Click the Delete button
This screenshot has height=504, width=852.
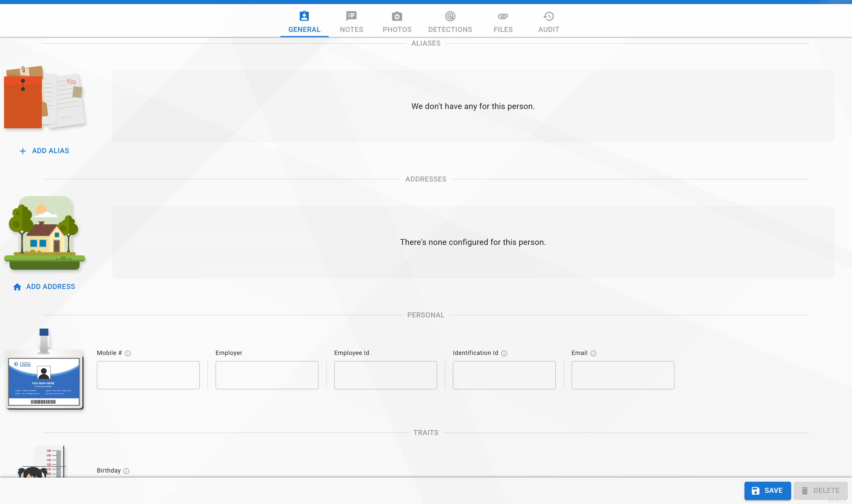[820, 490]
